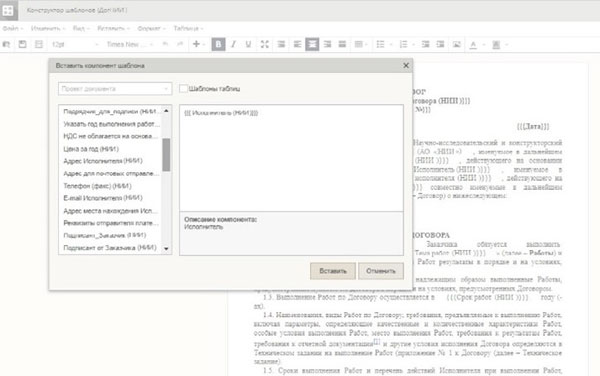Click the Вставить button in dialog

click(333, 271)
